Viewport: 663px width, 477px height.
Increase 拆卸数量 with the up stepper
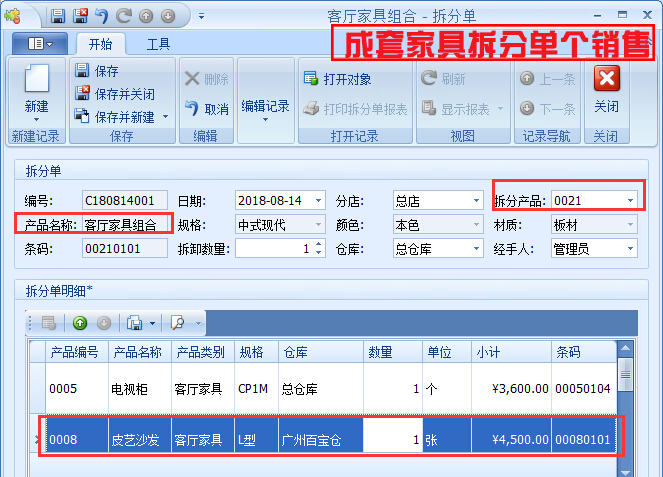coord(319,244)
